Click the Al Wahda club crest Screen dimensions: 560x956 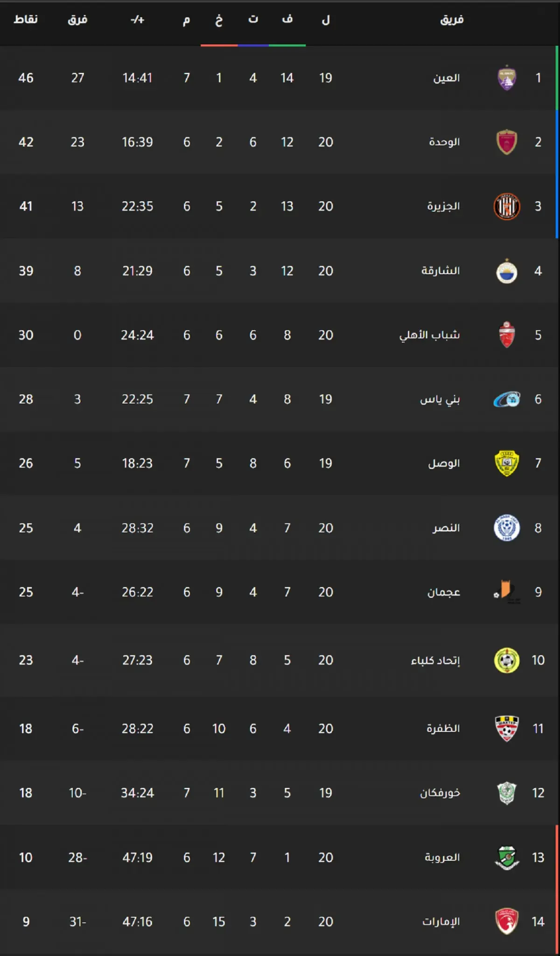pyautogui.click(x=507, y=142)
